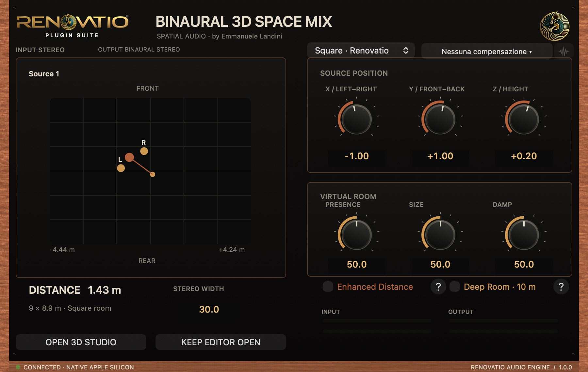588x372 pixels.
Task: Click the Y / Front-Back knob
Action: click(440, 119)
